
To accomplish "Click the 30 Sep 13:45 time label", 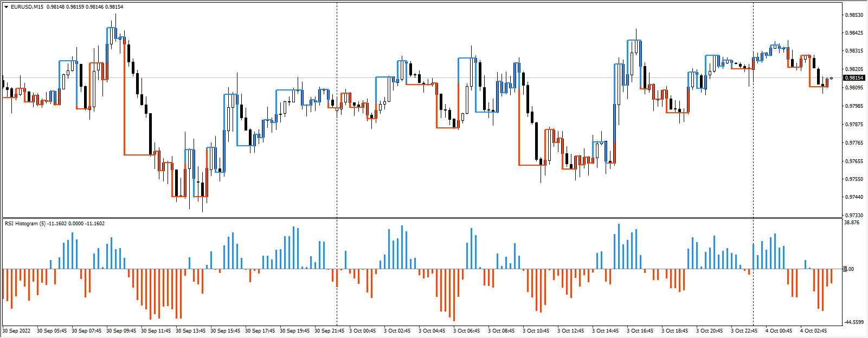I will (x=191, y=331).
